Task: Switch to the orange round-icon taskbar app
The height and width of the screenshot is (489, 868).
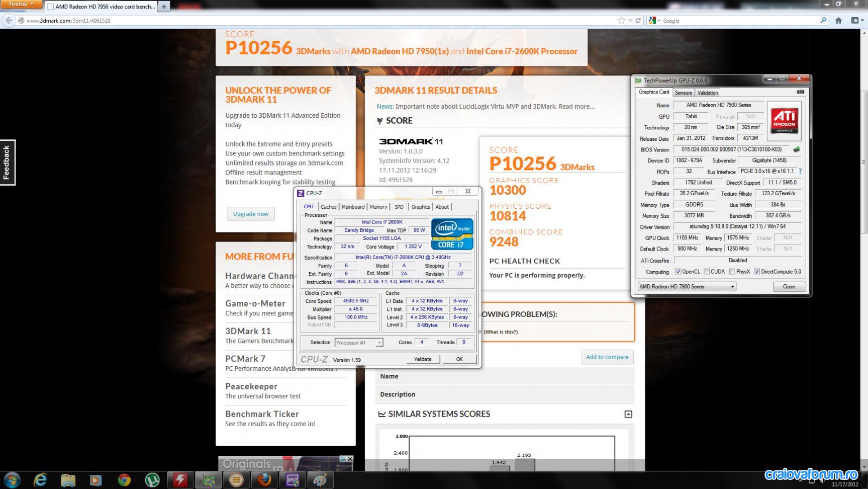Action: pyautogui.click(x=236, y=480)
